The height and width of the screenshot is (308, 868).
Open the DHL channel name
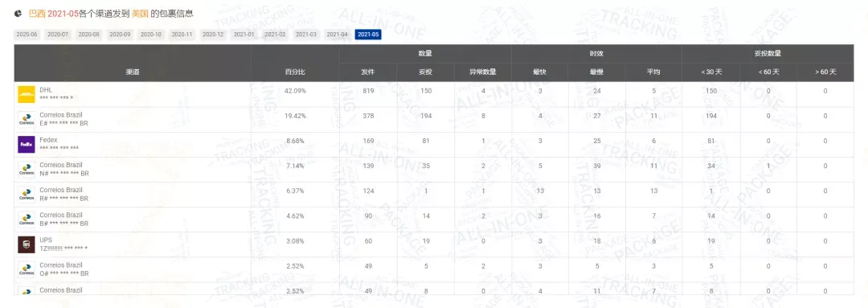click(x=46, y=90)
